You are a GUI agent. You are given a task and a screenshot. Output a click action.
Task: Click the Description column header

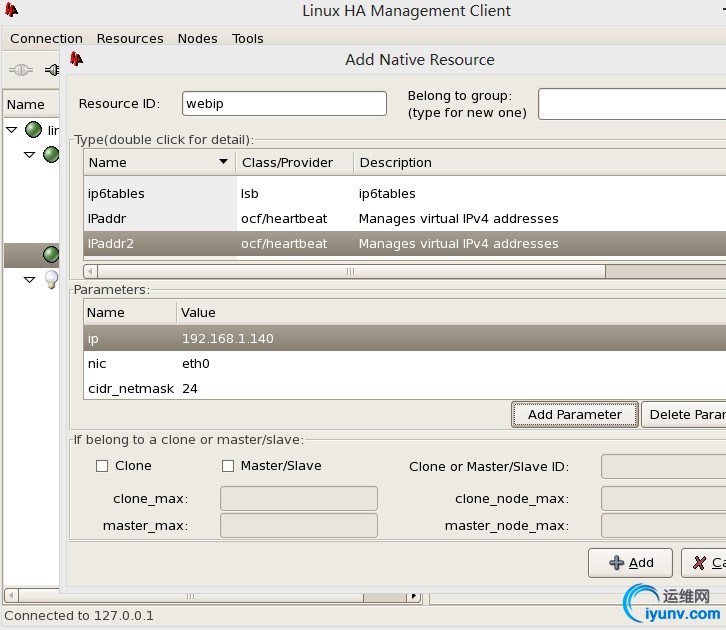[x=540, y=162]
